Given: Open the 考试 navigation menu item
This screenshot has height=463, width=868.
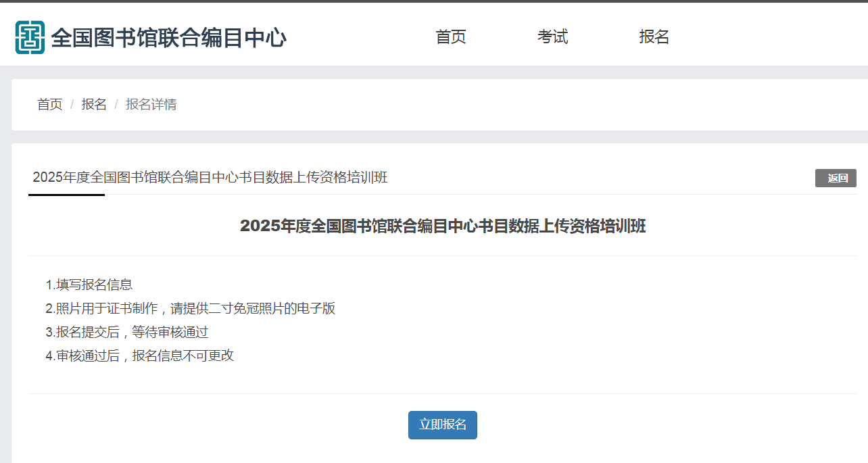Looking at the screenshot, I should (553, 37).
